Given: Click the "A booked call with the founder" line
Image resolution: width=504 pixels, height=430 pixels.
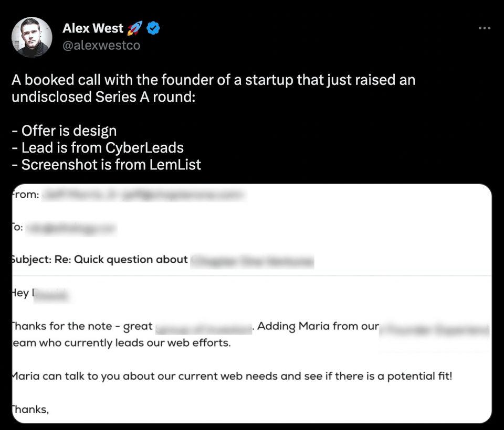Looking at the screenshot, I should 213,80.
